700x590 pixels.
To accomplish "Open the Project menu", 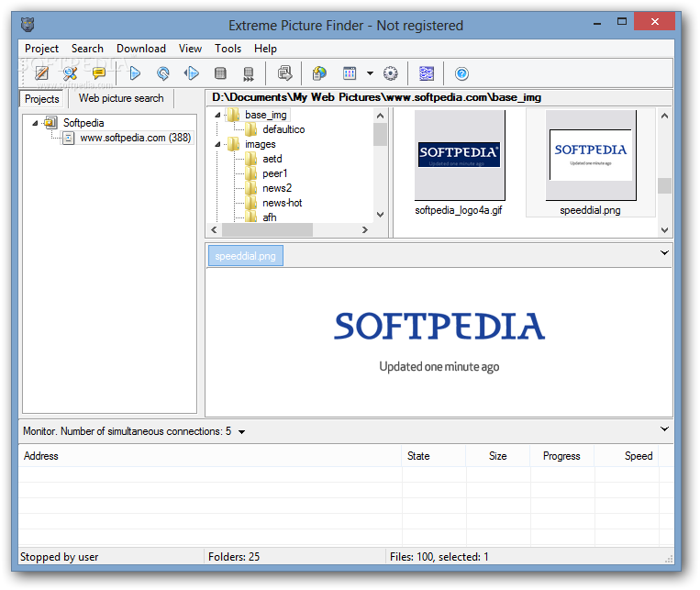I will click(x=41, y=49).
